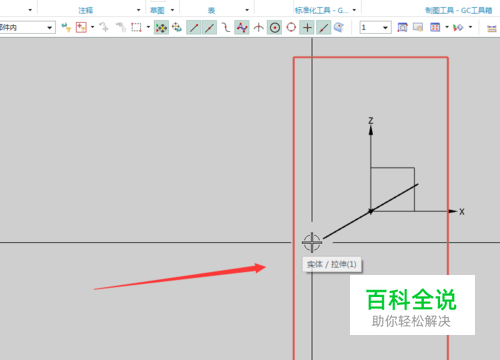Toggle the purple zigzag Pole snap
This screenshot has height=360, width=500.
coord(242,28)
